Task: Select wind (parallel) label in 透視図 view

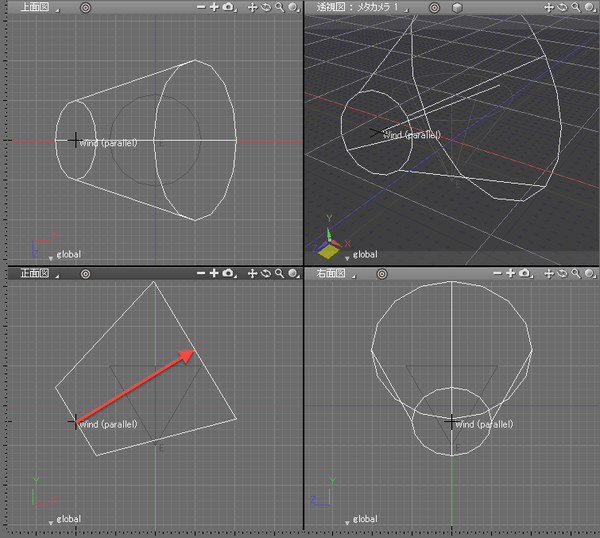Action: [412, 135]
